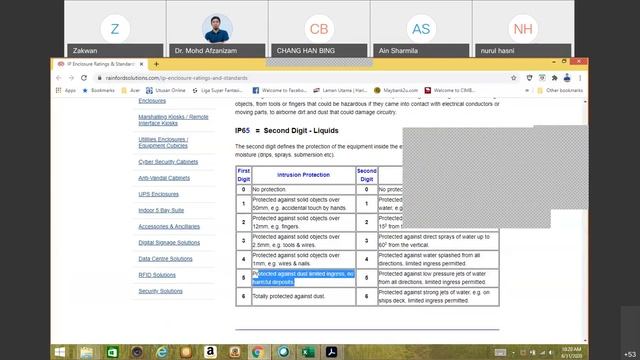Open the shield extension icon
The height and width of the screenshot is (360, 640).
[529, 78]
